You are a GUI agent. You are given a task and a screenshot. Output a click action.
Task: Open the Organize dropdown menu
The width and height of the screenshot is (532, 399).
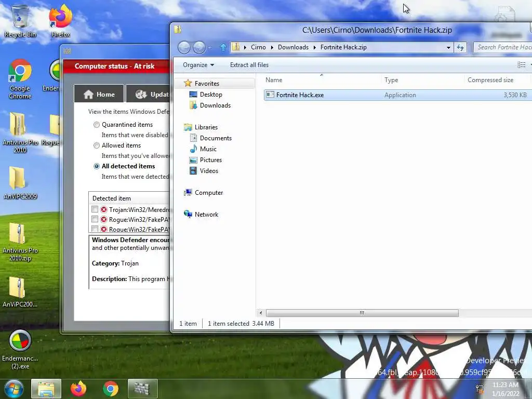[198, 65]
